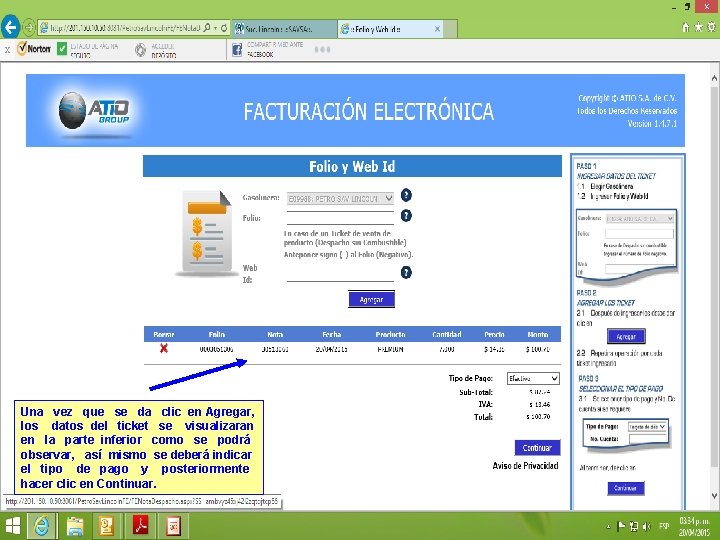This screenshot has height=540, width=720.
Task: Select the Folio y Web Id tab
Action: 390,29
